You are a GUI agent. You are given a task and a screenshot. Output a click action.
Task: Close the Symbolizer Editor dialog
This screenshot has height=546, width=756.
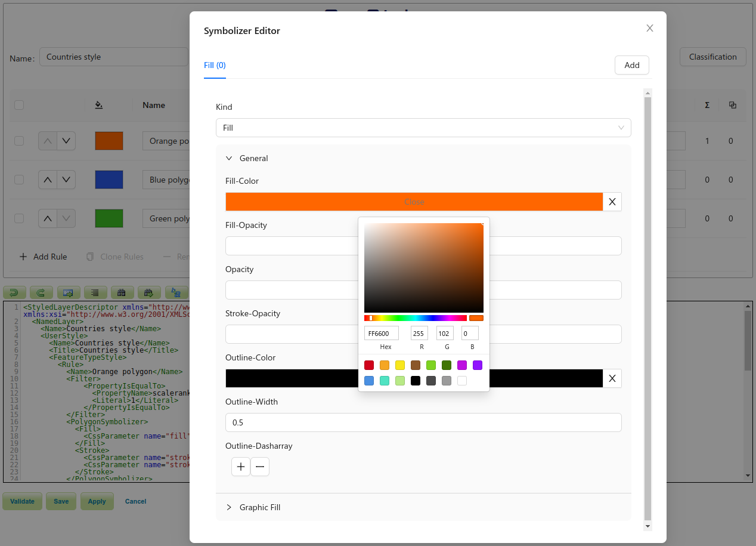tap(650, 28)
